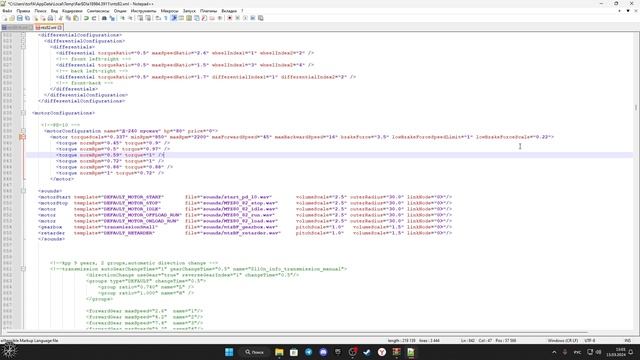This screenshot has height=360, width=640.
Task: Collapse the sounds block fold marker
Action: pyautogui.click(x=23, y=191)
